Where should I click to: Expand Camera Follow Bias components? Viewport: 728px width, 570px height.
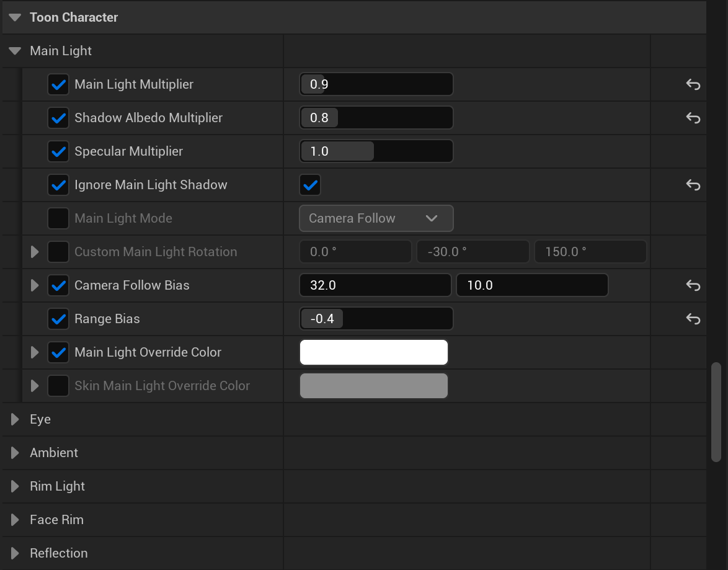click(35, 285)
